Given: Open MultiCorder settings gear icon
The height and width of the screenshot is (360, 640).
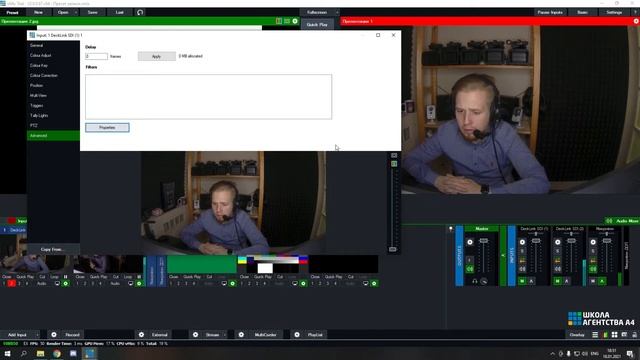Looking at the screenshot, I should [241, 335].
